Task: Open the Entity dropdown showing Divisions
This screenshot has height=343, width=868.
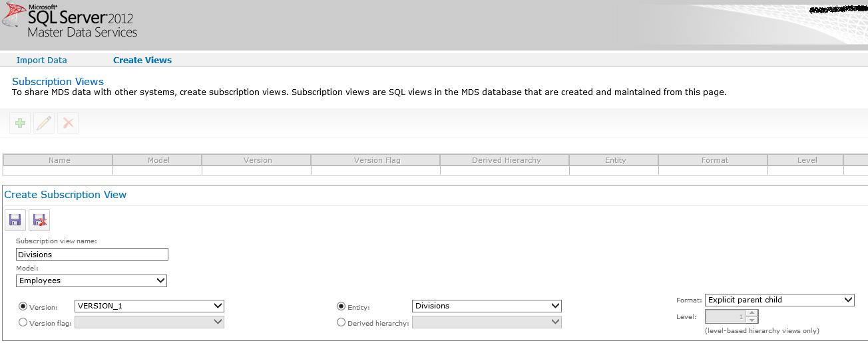Action: (x=487, y=306)
